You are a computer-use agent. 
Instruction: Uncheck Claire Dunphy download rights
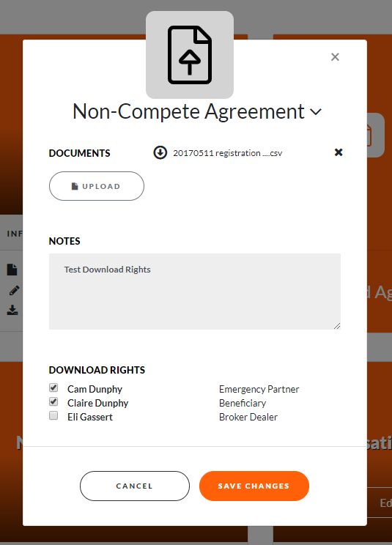pyautogui.click(x=53, y=401)
